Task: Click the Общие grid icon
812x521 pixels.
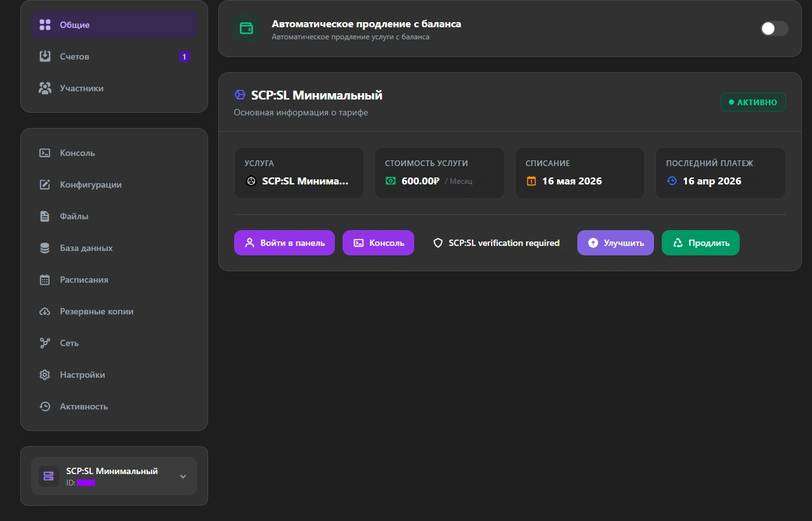Action: pos(45,25)
